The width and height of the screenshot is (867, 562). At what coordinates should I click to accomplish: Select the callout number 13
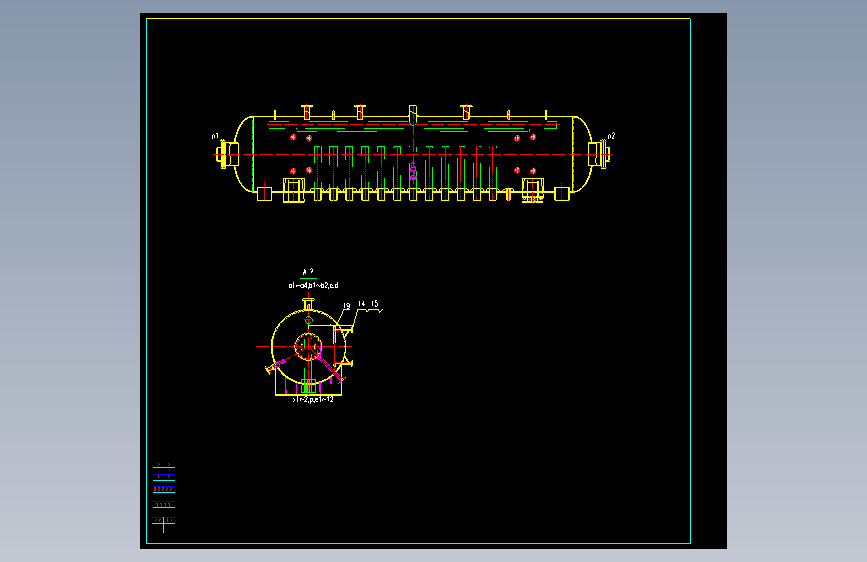347,306
